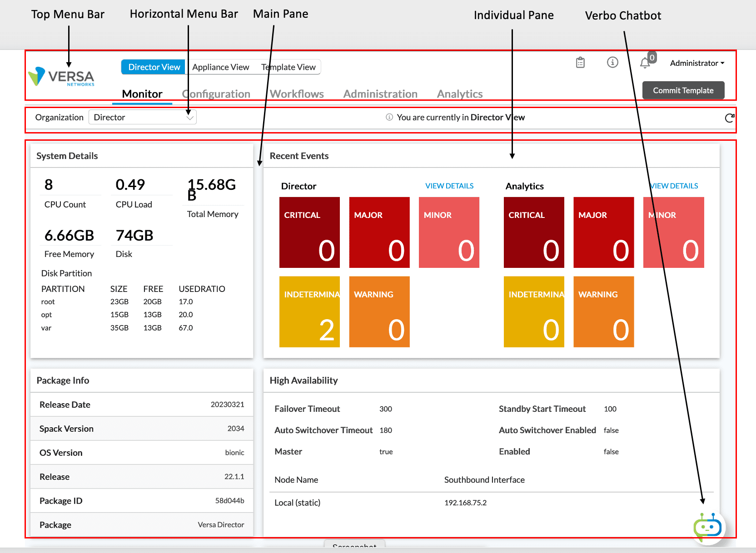The height and width of the screenshot is (553, 756).
Task: Click Analytics CRITICAL events tile
Action: coord(534,232)
